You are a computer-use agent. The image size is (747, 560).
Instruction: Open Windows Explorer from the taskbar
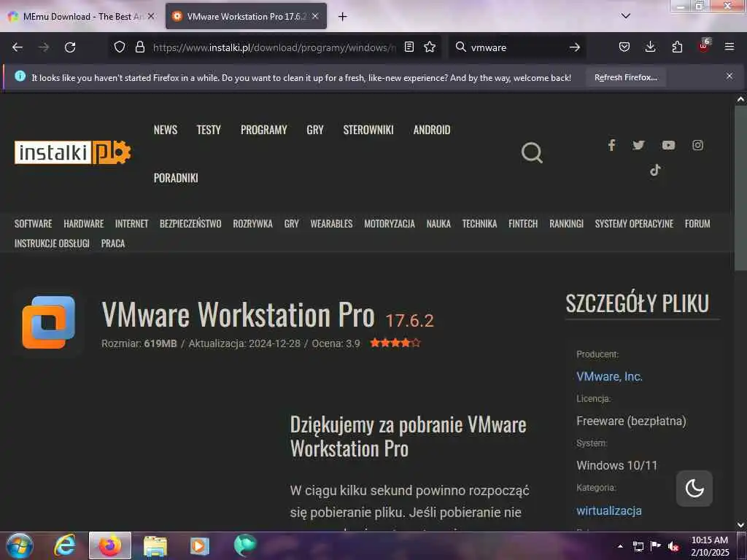[x=155, y=545]
